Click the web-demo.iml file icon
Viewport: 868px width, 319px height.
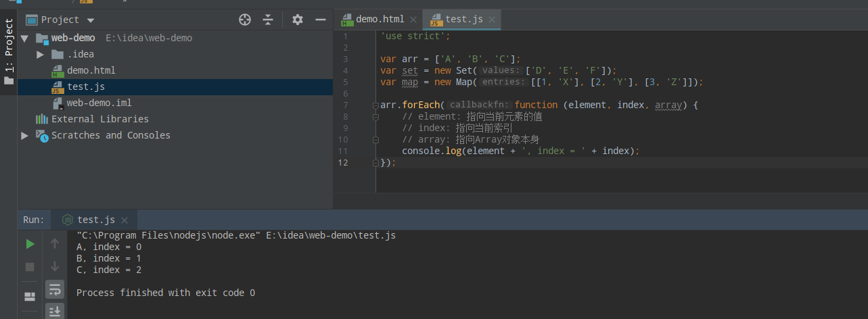(x=58, y=103)
